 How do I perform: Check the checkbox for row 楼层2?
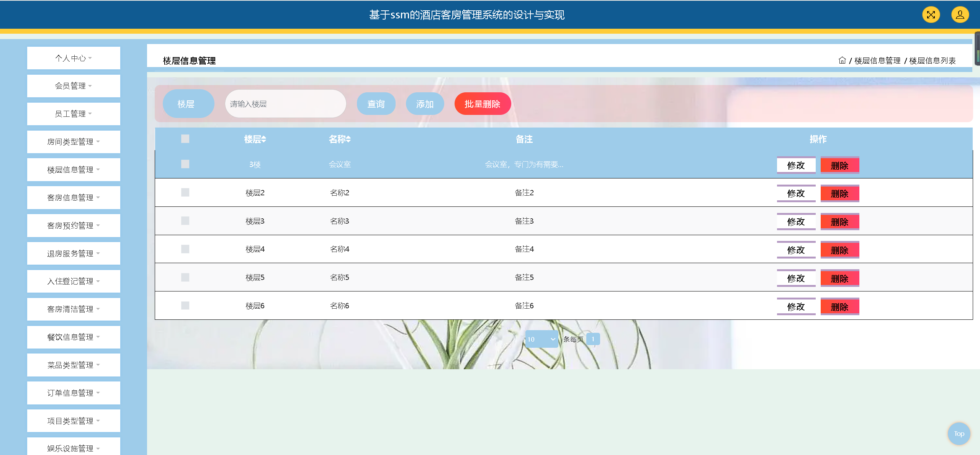click(185, 192)
